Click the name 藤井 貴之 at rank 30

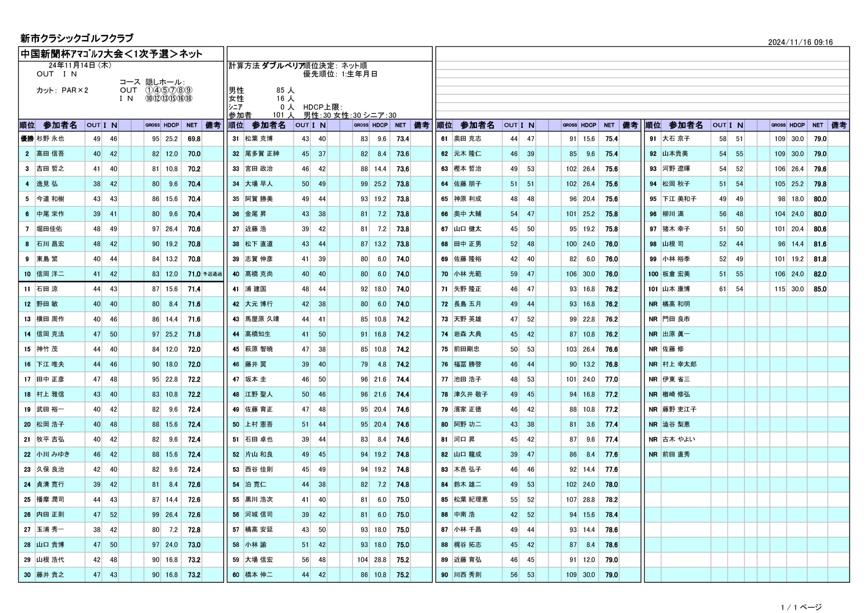[x=50, y=575]
